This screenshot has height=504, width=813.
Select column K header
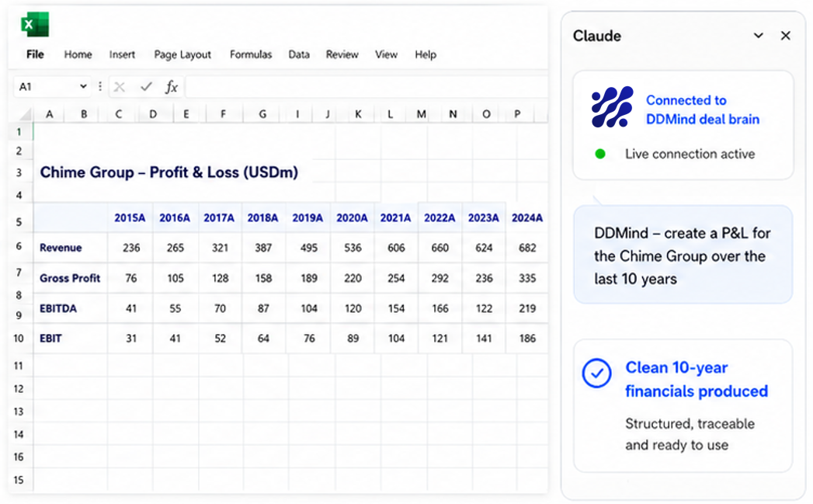click(358, 114)
